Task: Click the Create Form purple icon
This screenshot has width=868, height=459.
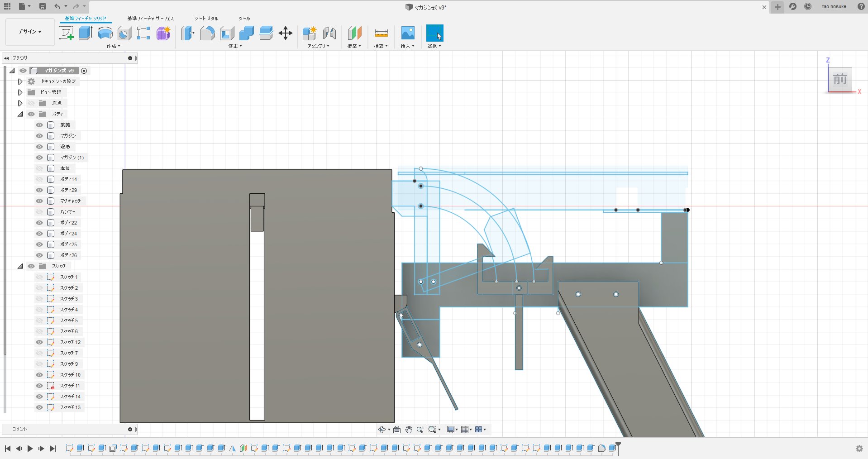Action: (163, 33)
